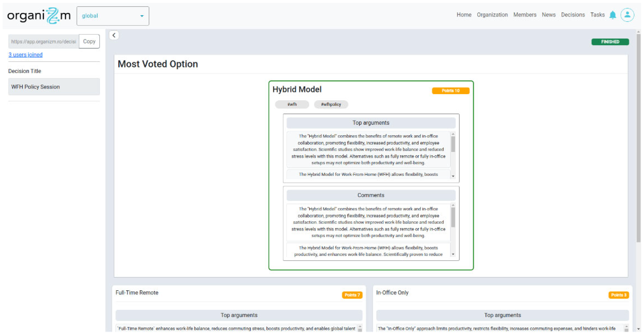Click the Comments box scrollbar thumb

pos(453,217)
